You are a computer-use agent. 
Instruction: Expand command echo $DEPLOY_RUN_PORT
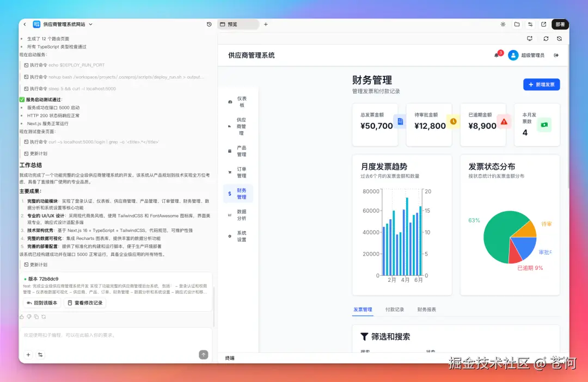click(64, 65)
